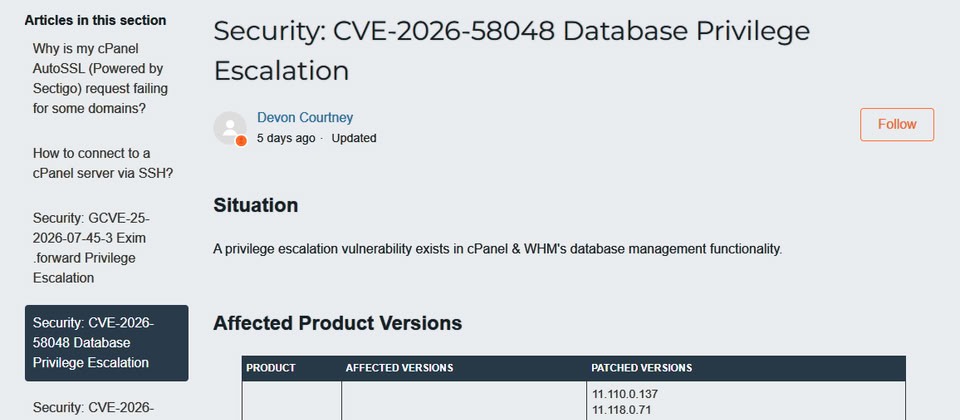Click the PRODUCT column header

tap(271, 368)
